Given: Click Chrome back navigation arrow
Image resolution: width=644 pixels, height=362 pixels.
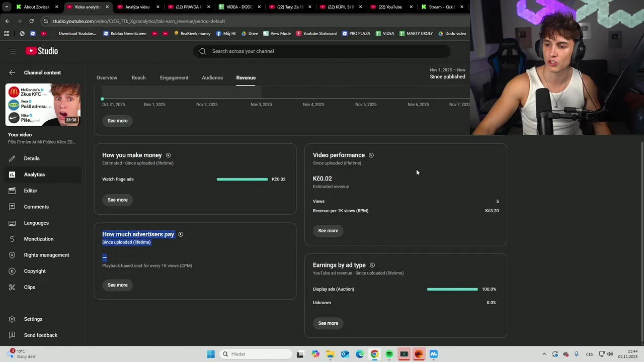Looking at the screenshot, I should pos(7,21).
